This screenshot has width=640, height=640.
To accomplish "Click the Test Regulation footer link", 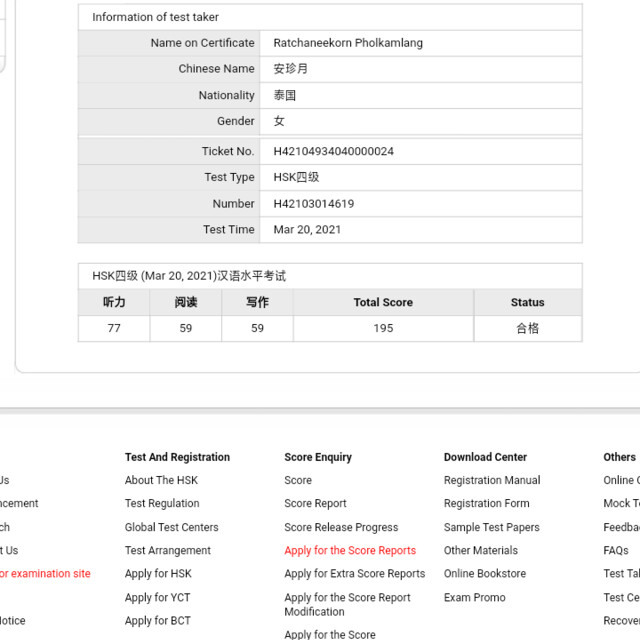I will coord(162,504).
